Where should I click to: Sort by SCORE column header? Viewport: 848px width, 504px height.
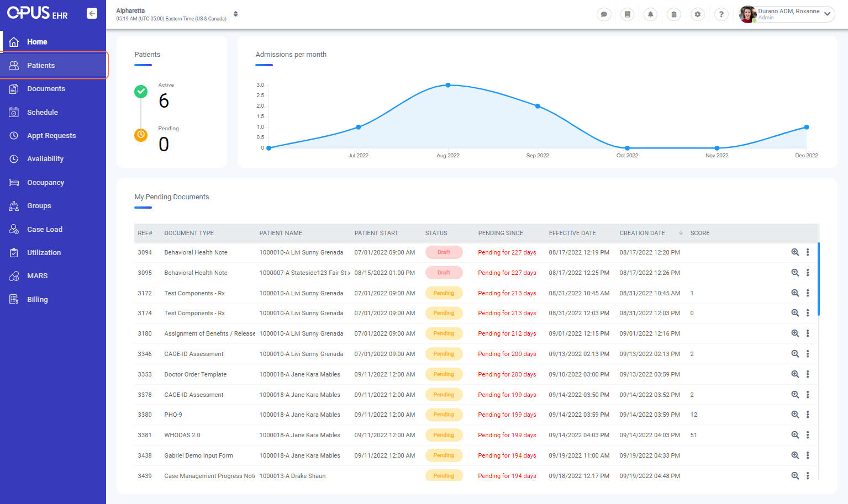pyautogui.click(x=700, y=233)
